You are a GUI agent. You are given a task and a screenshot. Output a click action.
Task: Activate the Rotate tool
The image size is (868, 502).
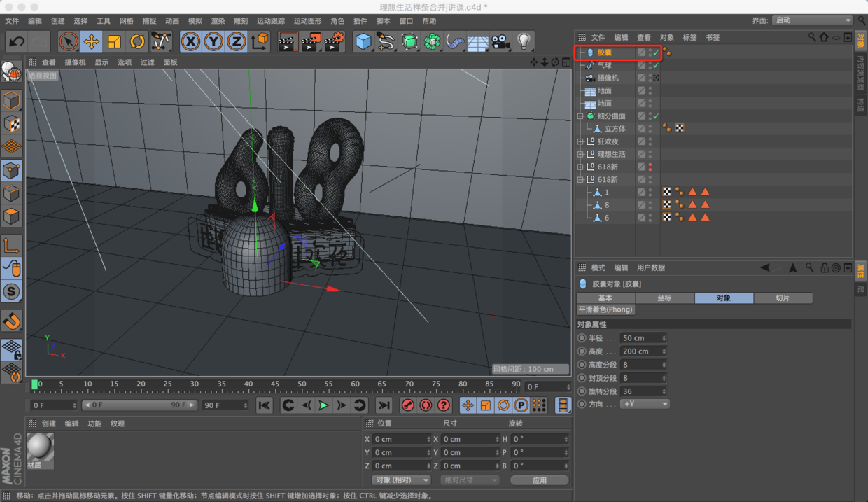click(138, 41)
